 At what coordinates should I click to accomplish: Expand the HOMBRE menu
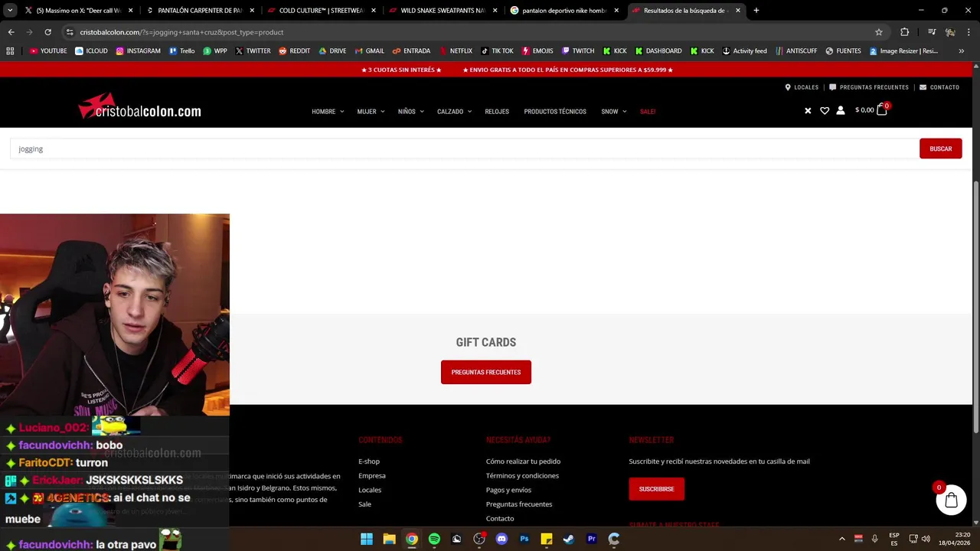pyautogui.click(x=328, y=112)
